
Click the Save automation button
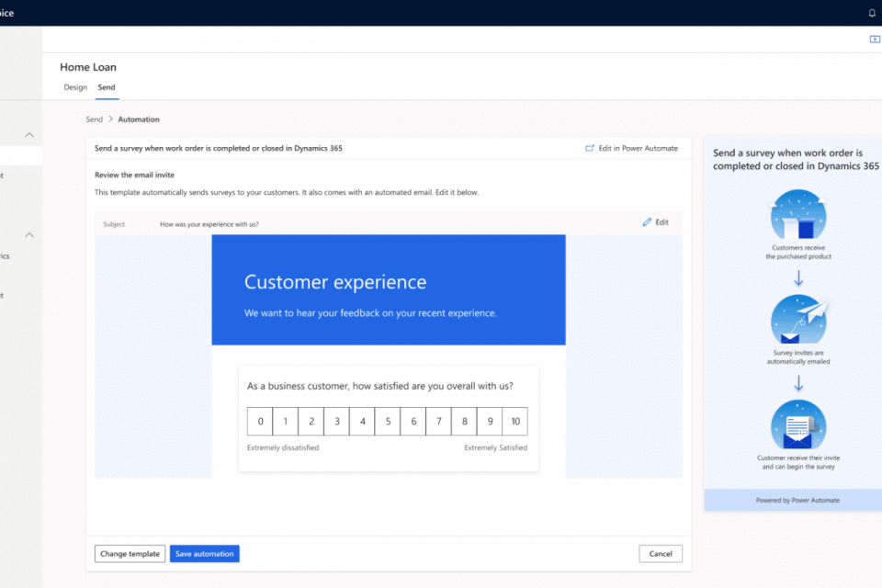point(204,553)
